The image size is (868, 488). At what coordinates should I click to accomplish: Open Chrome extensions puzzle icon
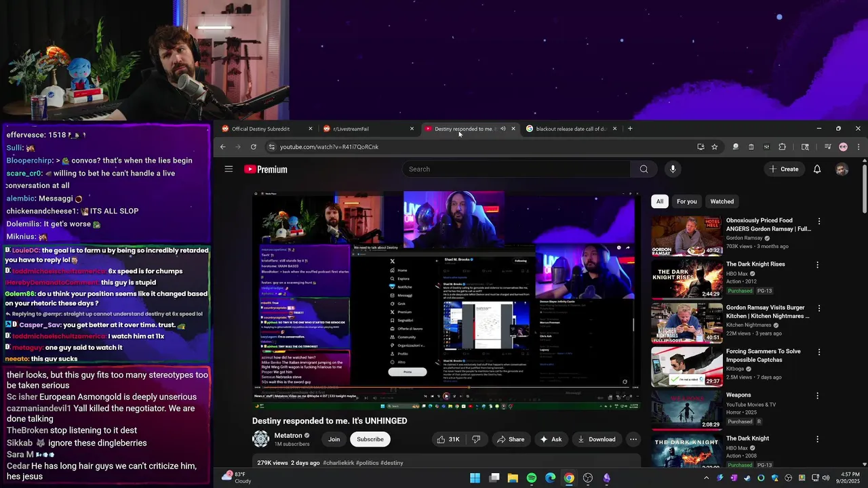pos(782,146)
